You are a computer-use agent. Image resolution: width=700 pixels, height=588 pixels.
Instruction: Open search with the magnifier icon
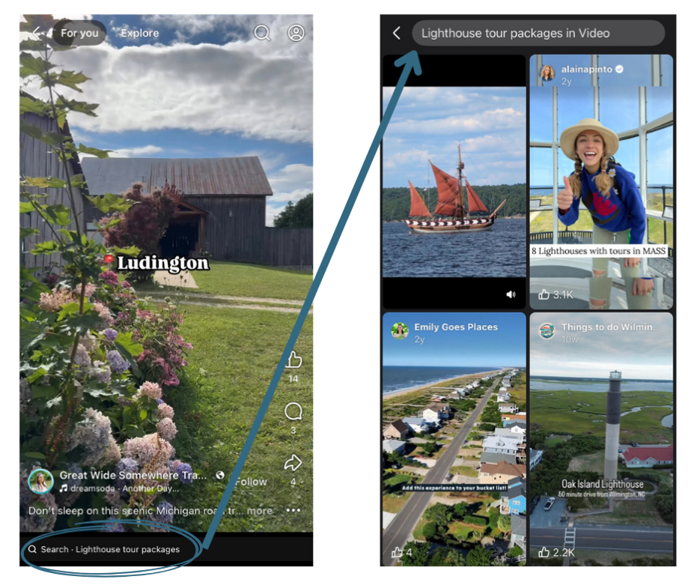(262, 33)
